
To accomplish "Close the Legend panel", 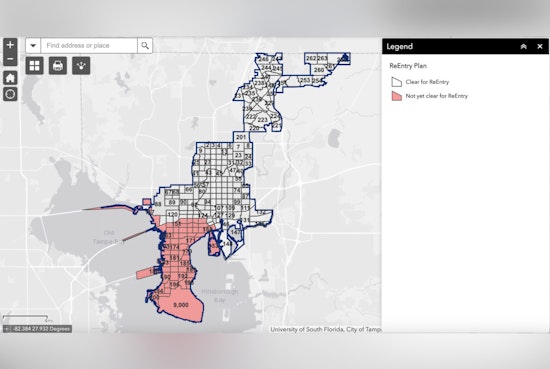I will tap(540, 46).
